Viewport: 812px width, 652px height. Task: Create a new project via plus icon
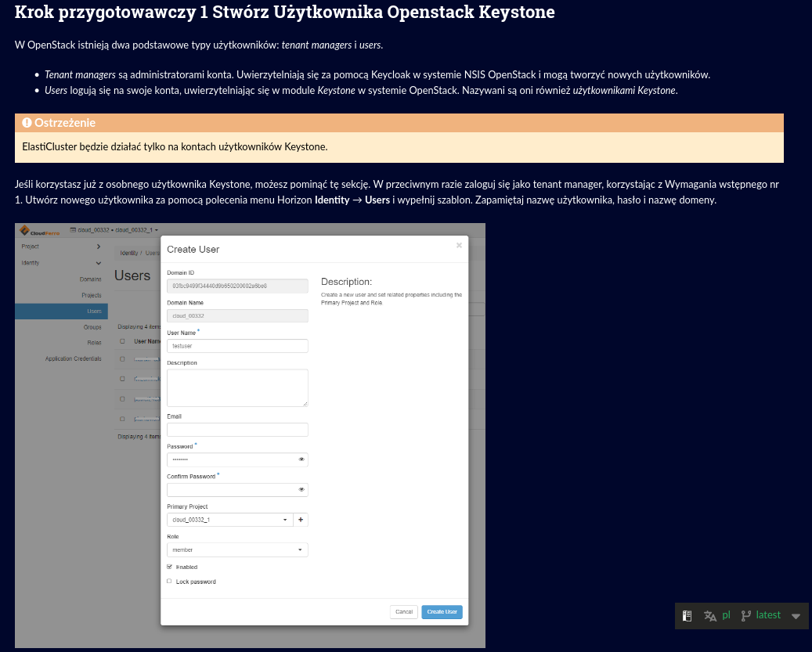[x=301, y=520]
